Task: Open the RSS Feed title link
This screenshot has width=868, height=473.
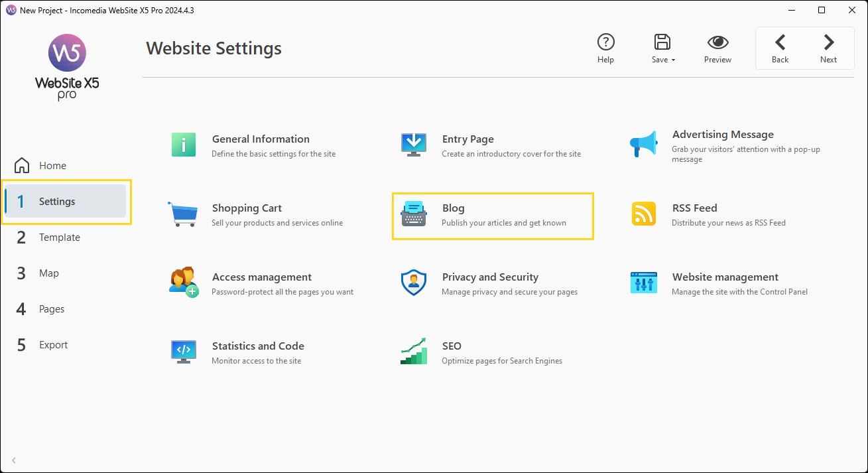Action: [695, 208]
